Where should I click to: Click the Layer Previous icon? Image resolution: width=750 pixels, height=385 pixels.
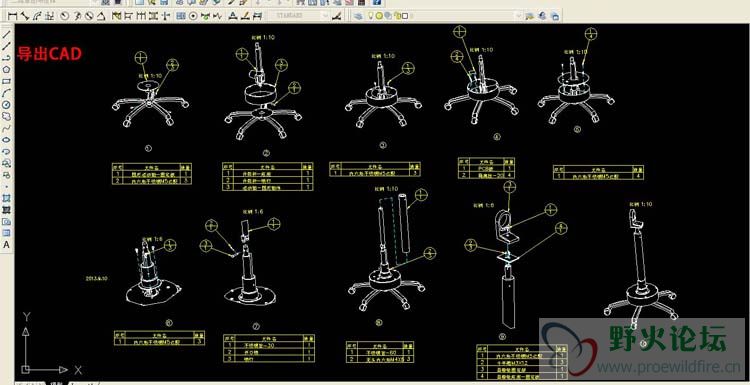tap(542, 16)
